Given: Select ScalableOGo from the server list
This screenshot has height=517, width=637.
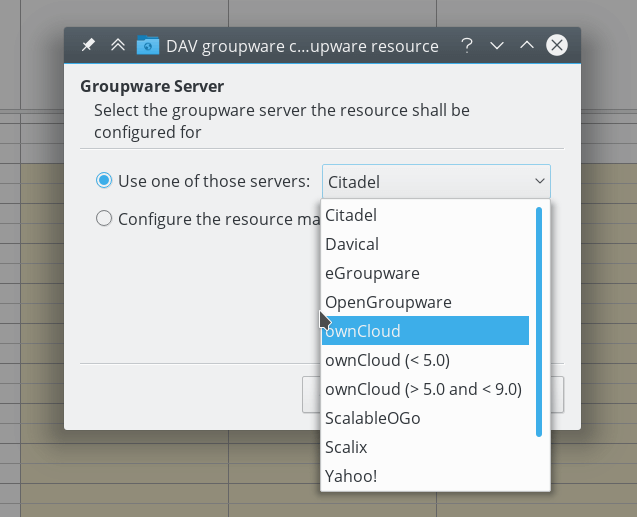Looking at the screenshot, I should 373,418.
